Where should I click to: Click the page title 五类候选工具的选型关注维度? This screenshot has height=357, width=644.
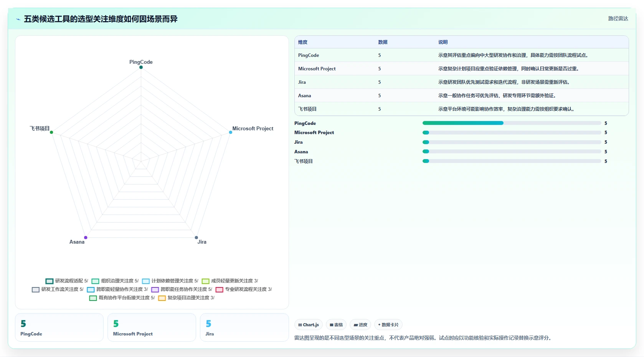click(101, 19)
